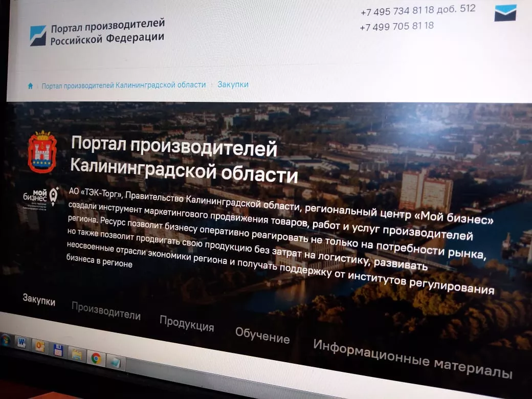The width and height of the screenshot is (532, 399).
Task: Open breadcrumb Портал производителей Калининградской области
Action: (124, 85)
